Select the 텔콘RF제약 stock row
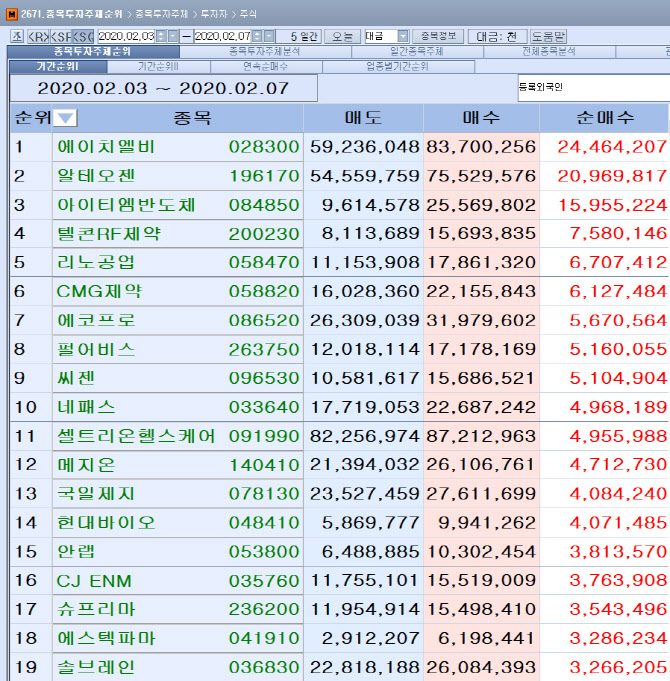The height and width of the screenshot is (681, 670). pyautogui.click(x=339, y=234)
